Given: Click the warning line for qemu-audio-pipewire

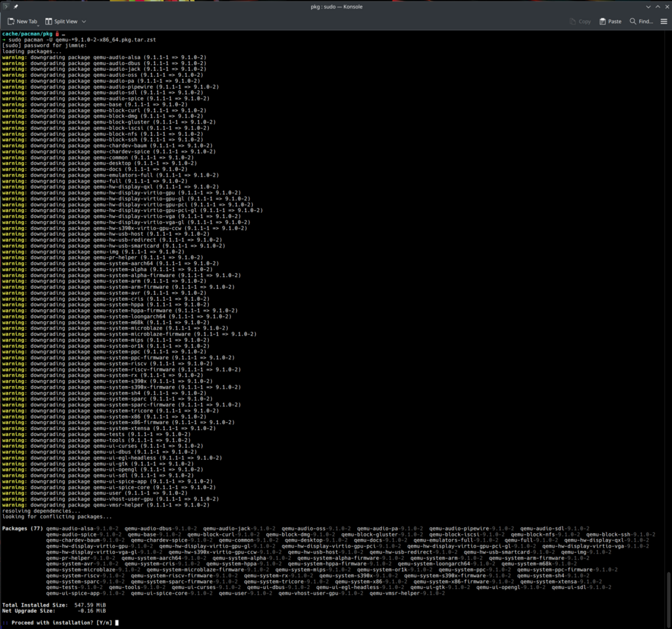Looking at the screenshot, I should [110, 87].
